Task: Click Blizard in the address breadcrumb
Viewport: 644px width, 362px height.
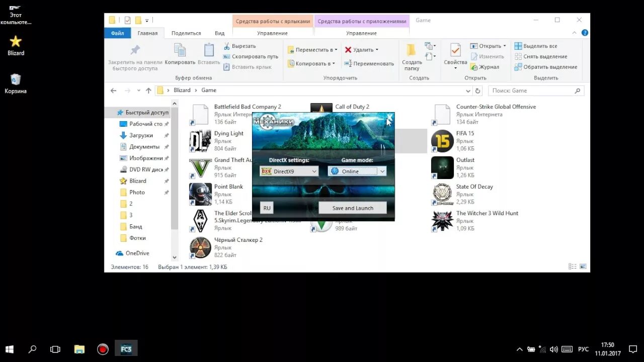Action: point(182,90)
